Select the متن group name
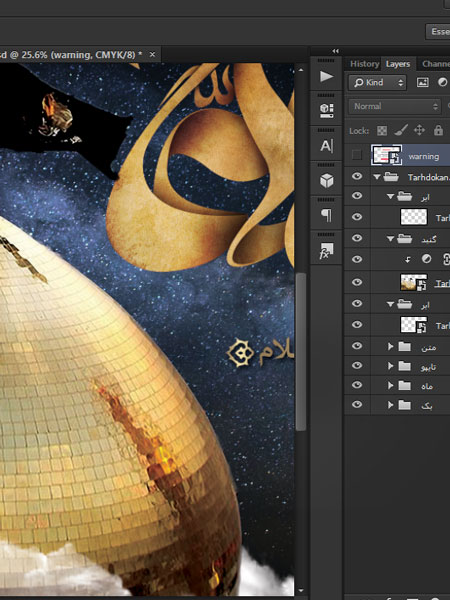 (x=429, y=347)
